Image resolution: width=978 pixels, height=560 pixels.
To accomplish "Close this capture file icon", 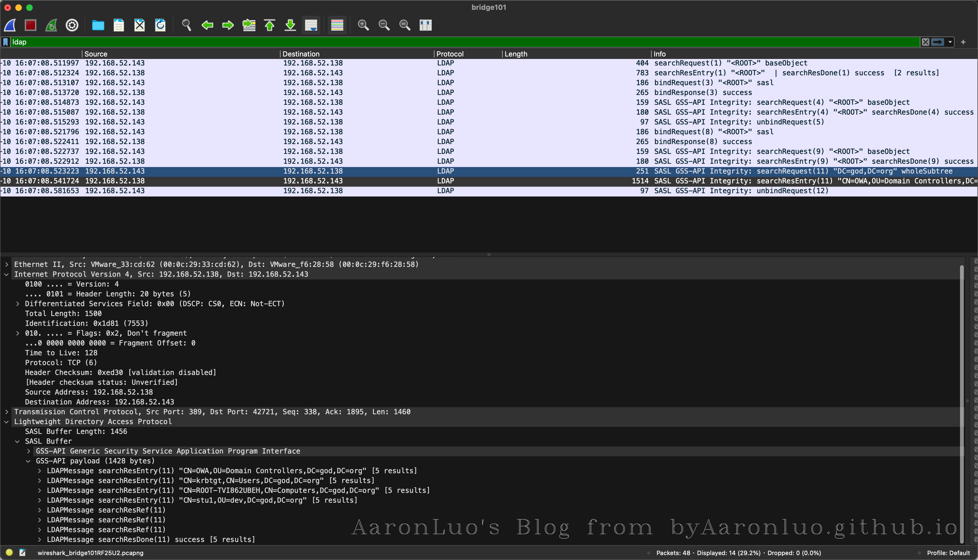I will [x=140, y=25].
